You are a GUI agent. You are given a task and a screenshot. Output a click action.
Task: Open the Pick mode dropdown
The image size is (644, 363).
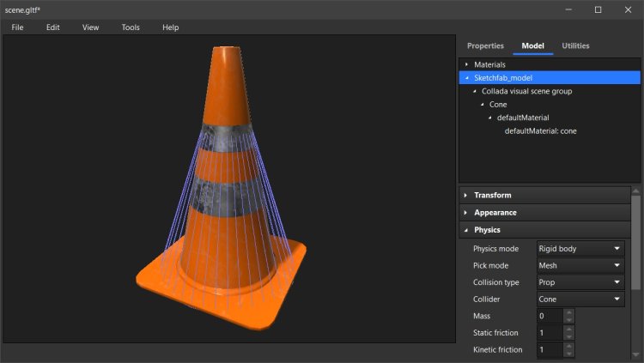tap(580, 266)
